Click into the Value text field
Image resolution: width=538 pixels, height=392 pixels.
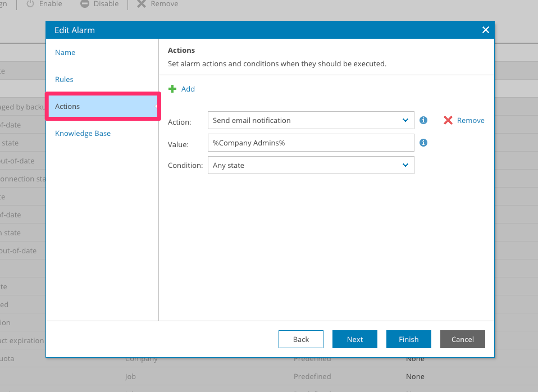[x=311, y=143]
